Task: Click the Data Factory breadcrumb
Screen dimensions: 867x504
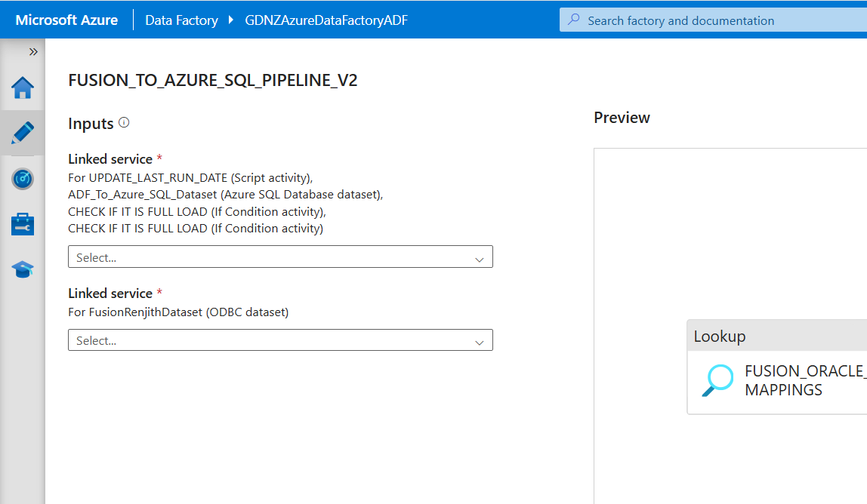Action: pyautogui.click(x=181, y=20)
